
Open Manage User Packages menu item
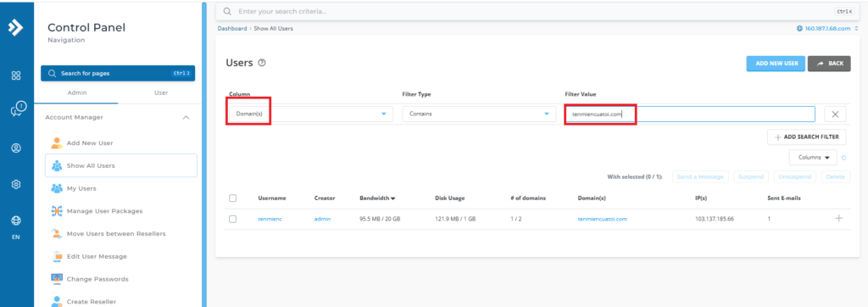point(120,211)
